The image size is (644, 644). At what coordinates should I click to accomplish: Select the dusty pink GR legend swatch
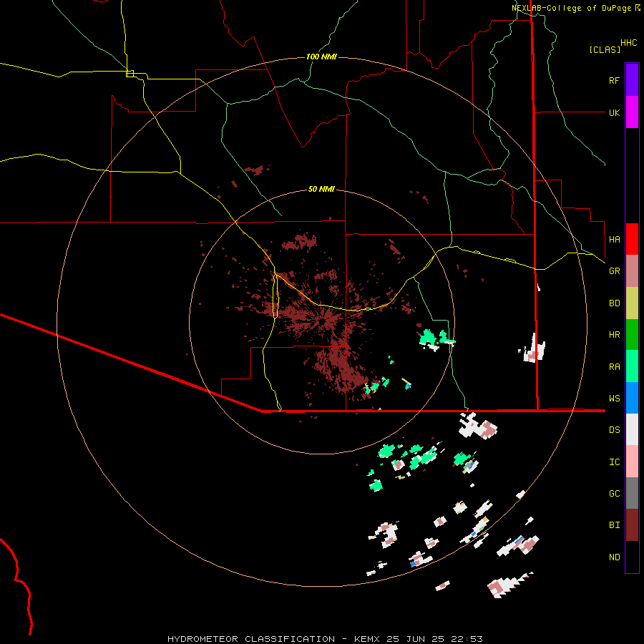click(632, 271)
